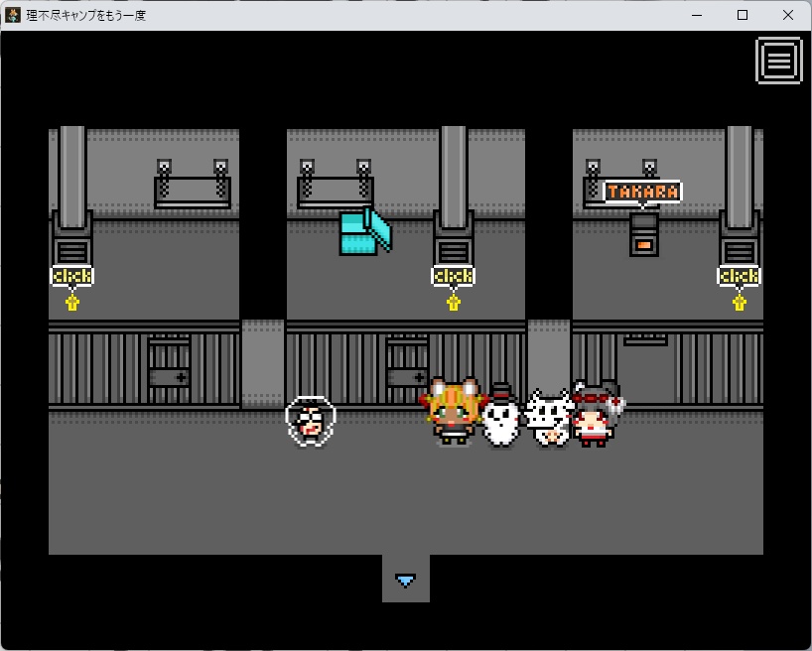812x651 pixels.
Task: Select the circled character with glasses
Action: point(311,421)
